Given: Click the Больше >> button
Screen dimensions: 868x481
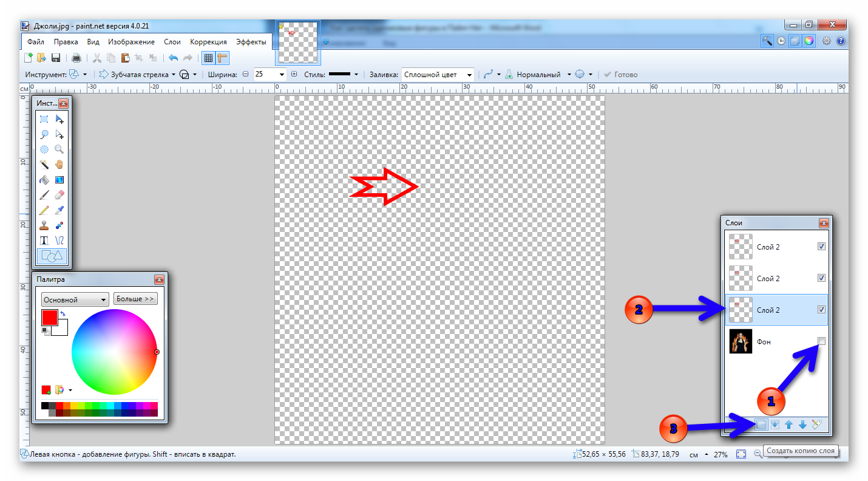Looking at the screenshot, I should click(135, 299).
